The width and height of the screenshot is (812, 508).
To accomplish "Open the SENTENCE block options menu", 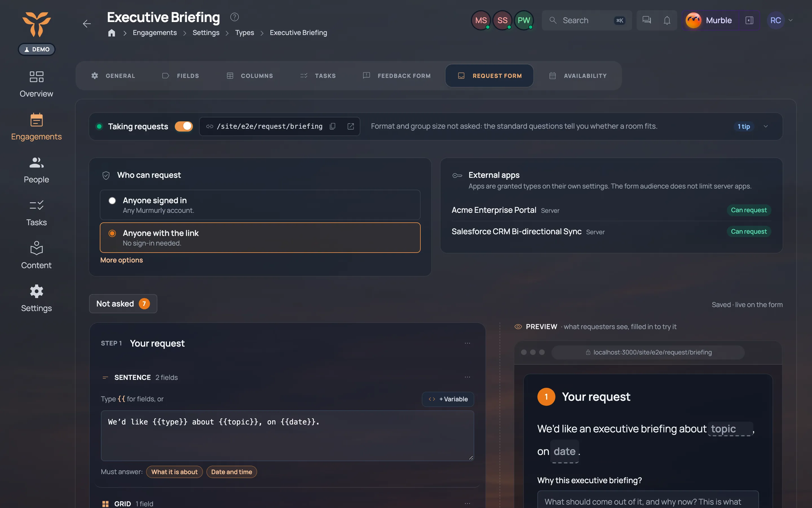I will pyautogui.click(x=467, y=377).
